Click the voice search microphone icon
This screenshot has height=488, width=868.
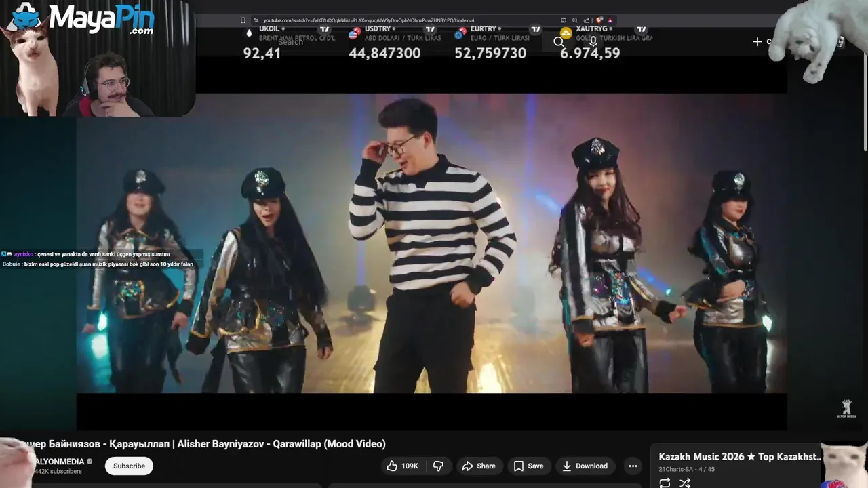point(593,42)
